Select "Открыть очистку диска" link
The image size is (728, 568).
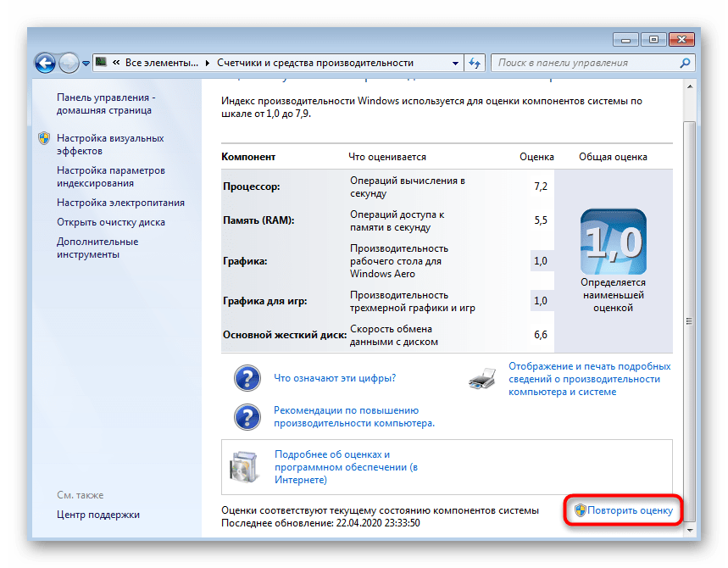click(x=110, y=222)
